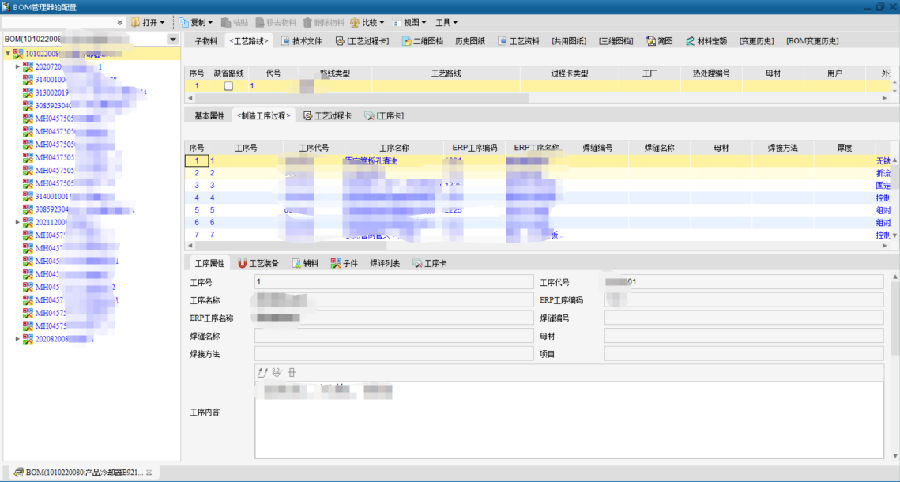Click the 复制 copy toolbar button
900x482 pixels.
(x=196, y=22)
